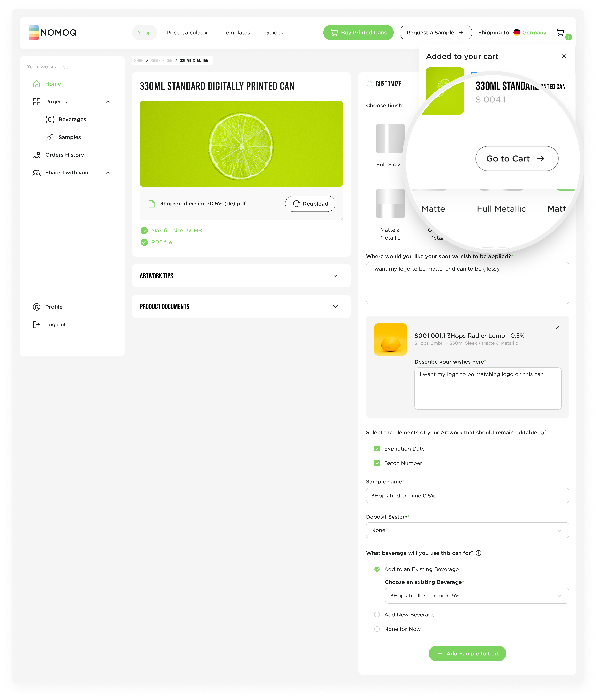Click into the Sample name input field
This screenshot has height=700, width=598.
[467, 496]
